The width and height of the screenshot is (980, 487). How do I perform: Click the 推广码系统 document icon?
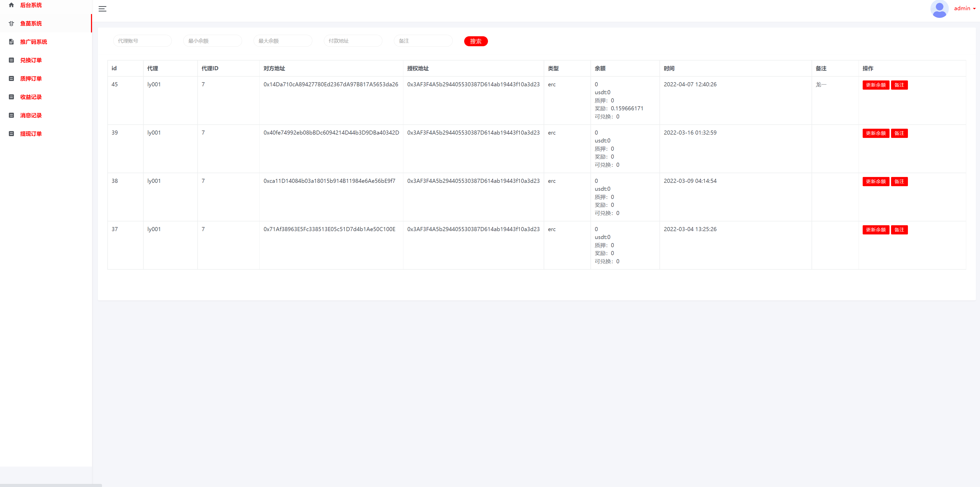11,42
